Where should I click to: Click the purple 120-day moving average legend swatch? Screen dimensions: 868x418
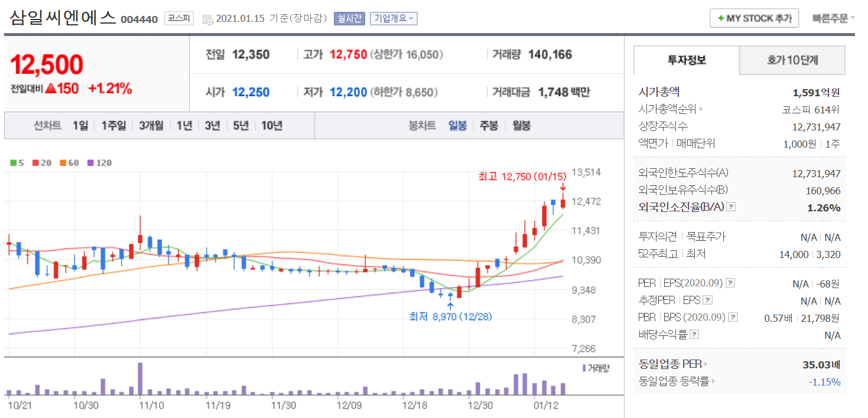(x=90, y=163)
